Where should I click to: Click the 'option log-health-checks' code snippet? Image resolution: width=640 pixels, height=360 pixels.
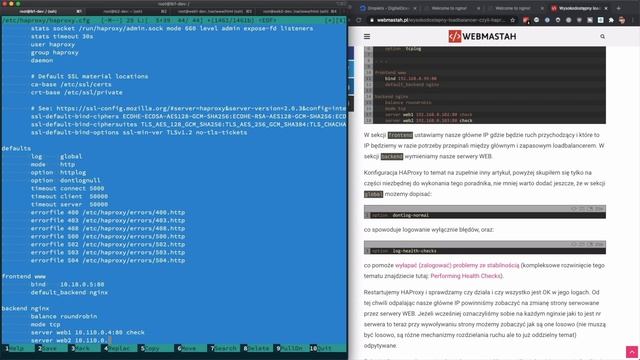(x=485, y=251)
